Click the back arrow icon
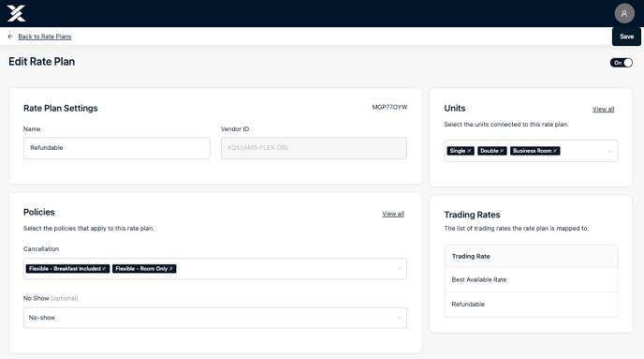Screen dimensions: 644x359 [10, 37]
